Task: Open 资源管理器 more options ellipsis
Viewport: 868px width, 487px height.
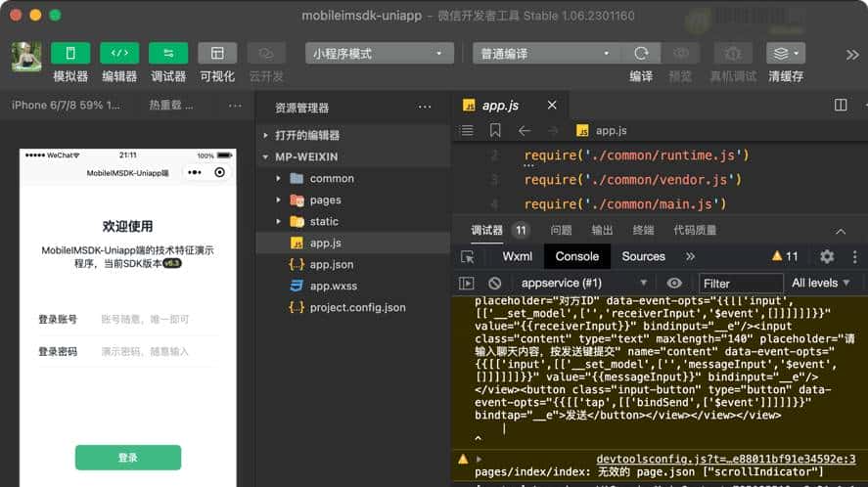Action: 425,107
